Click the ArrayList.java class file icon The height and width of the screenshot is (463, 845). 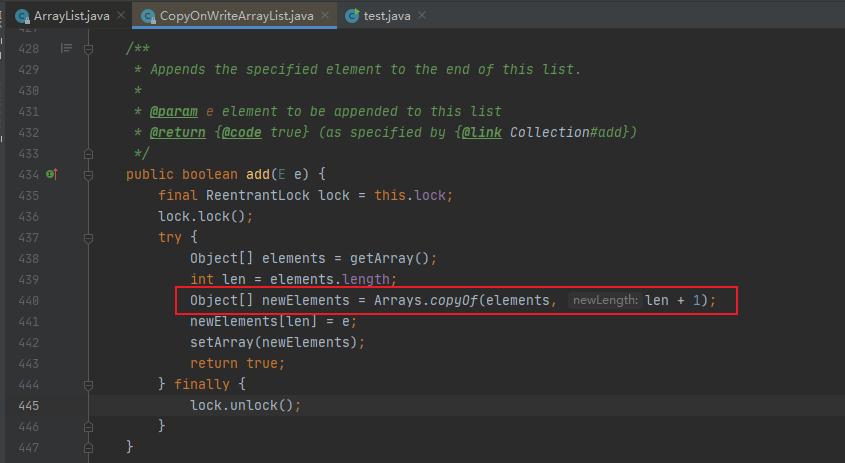click(22, 16)
